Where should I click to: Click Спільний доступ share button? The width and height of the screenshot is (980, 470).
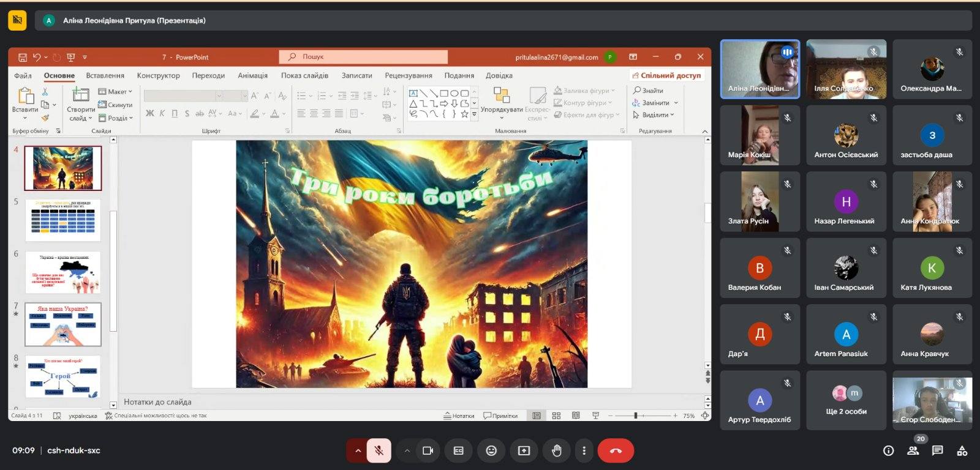[x=666, y=75]
